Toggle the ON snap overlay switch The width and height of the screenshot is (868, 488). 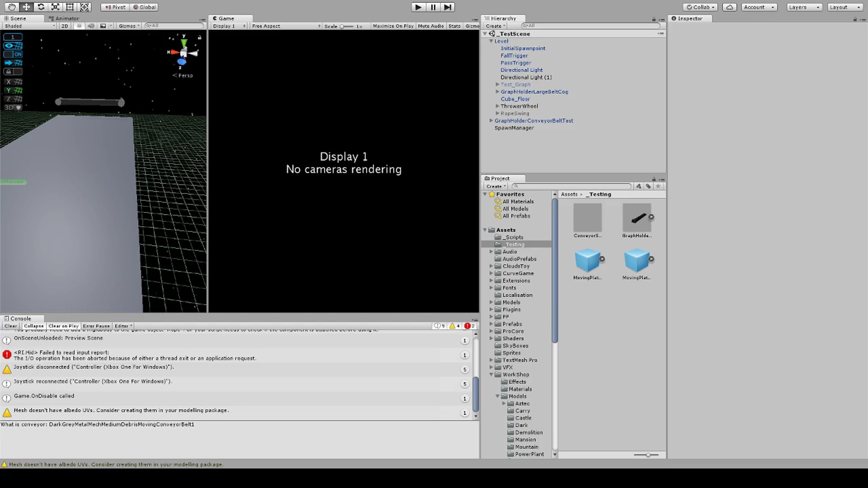pyautogui.click(x=13, y=54)
